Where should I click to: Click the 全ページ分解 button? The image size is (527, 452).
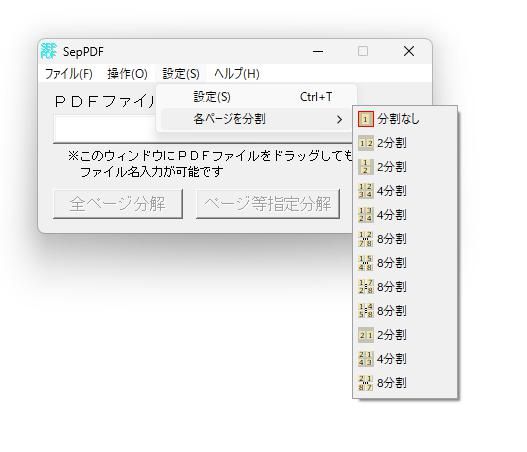pyautogui.click(x=118, y=204)
